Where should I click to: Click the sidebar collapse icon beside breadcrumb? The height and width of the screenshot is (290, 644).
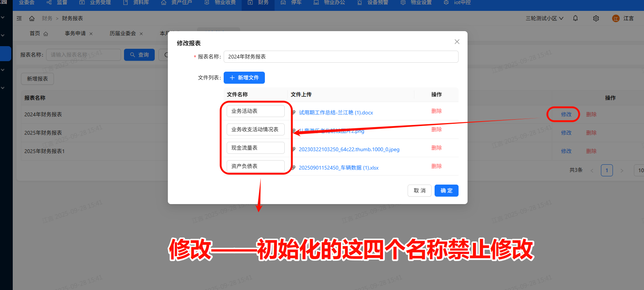click(x=19, y=18)
